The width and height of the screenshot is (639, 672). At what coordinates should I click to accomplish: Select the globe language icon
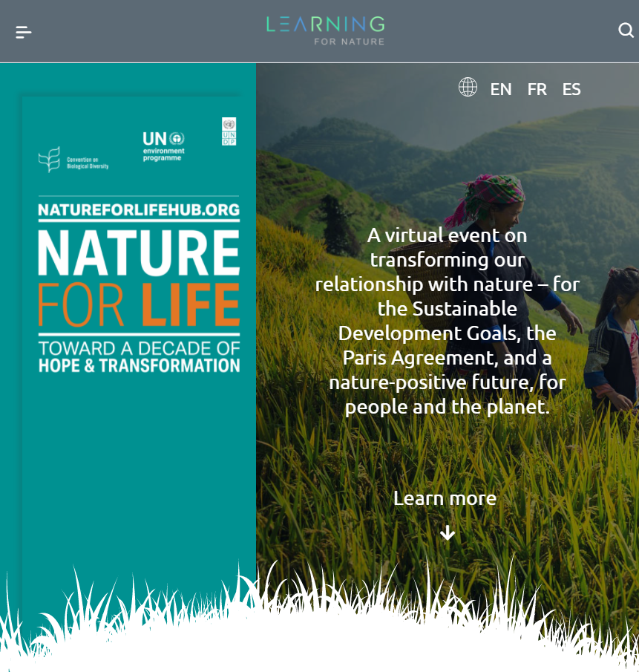pyautogui.click(x=468, y=88)
